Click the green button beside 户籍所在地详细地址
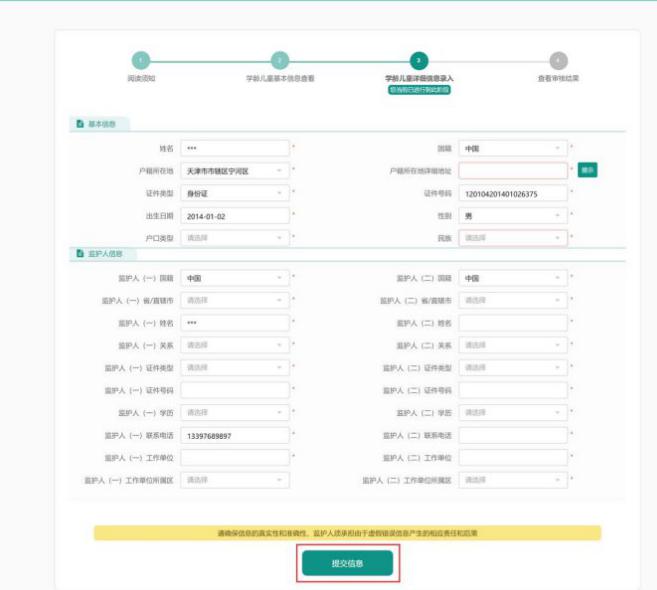657x590 pixels. [x=588, y=170]
